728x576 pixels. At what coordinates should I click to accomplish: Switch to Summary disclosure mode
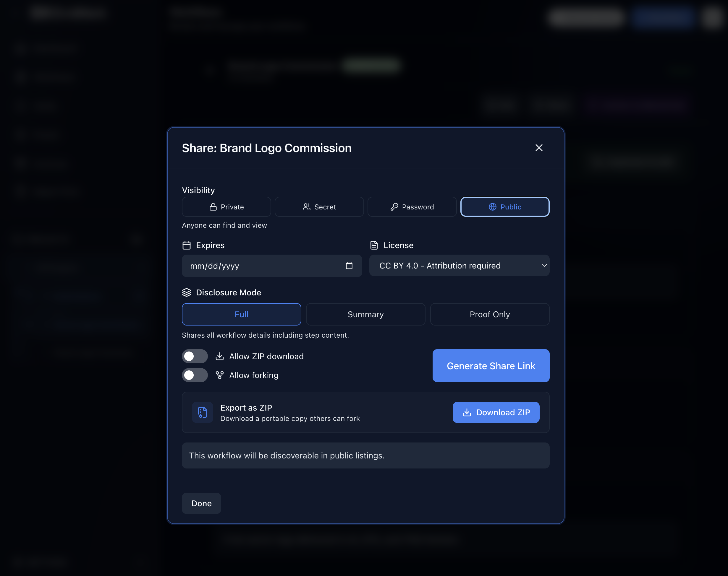pyautogui.click(x=365, y=314)
